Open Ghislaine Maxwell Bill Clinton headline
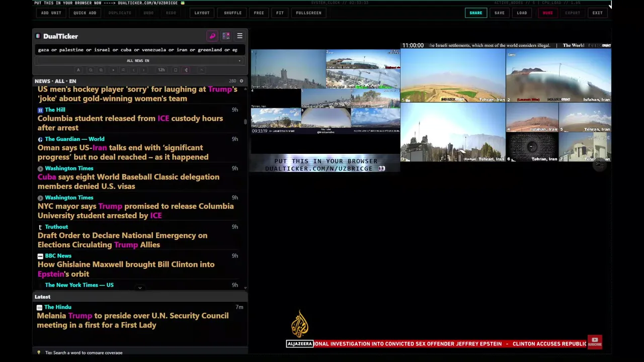644x362 pixels. click(x=126, y=269)
